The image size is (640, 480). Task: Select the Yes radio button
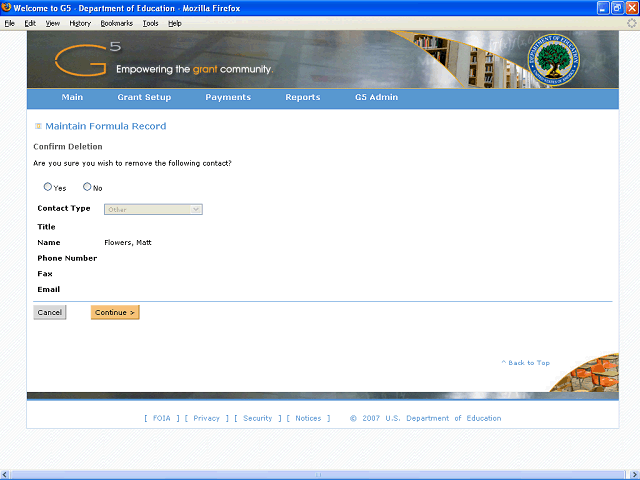coord(48,187)
